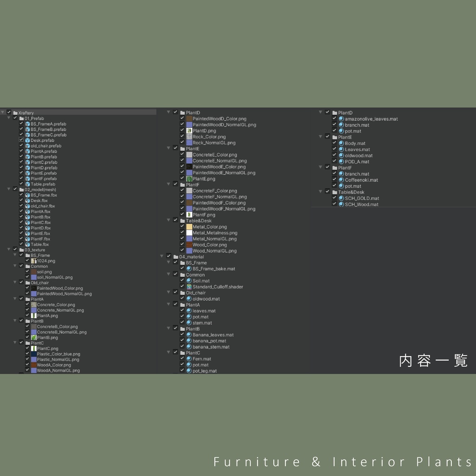This screenshot has height=476, width=476.
Task: Click the 01_Prefab folder icon
Action: tap(21, 119)
